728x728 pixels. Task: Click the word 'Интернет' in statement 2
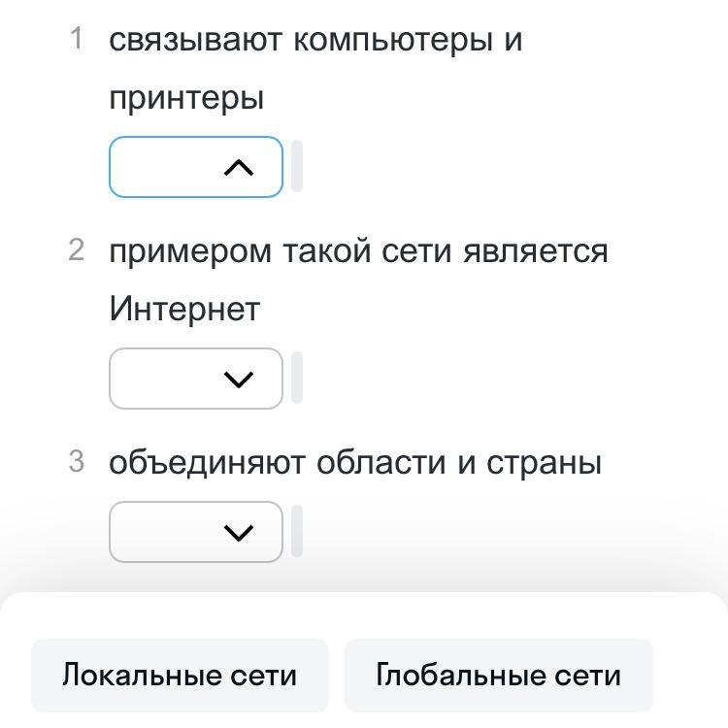click(184, 310)
